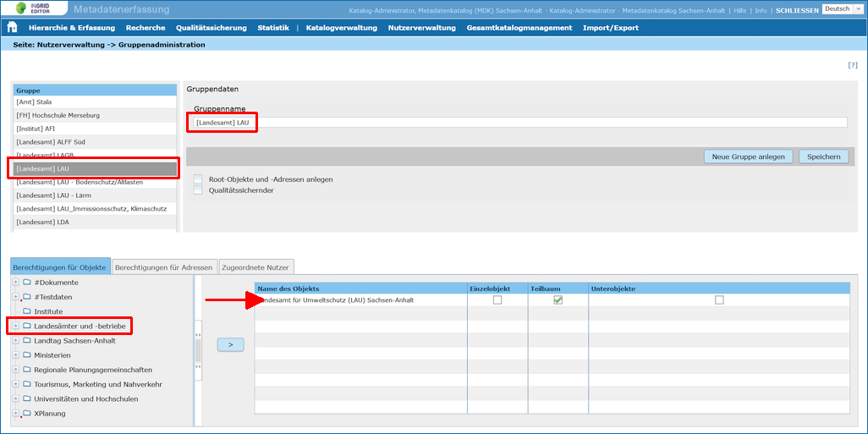The image size is (868, 434).
Task: Open the Qualitätssicherung menu
Action: 212,28
